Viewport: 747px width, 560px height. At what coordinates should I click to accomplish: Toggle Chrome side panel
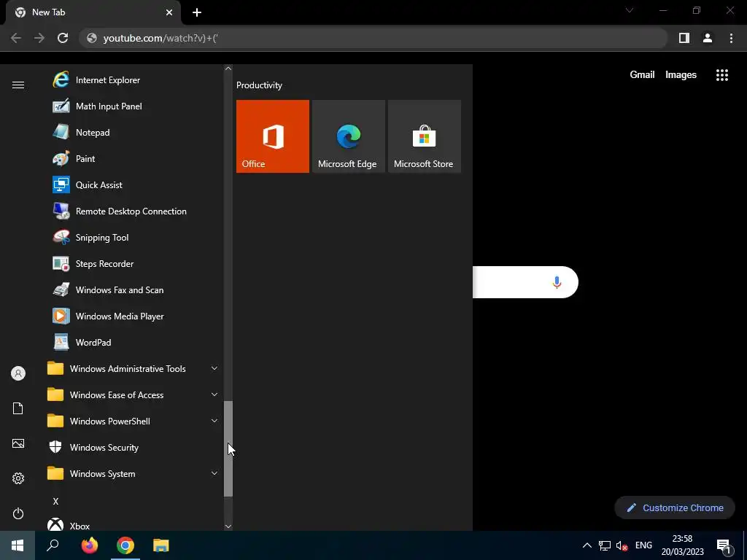click(x=684, y=38)
